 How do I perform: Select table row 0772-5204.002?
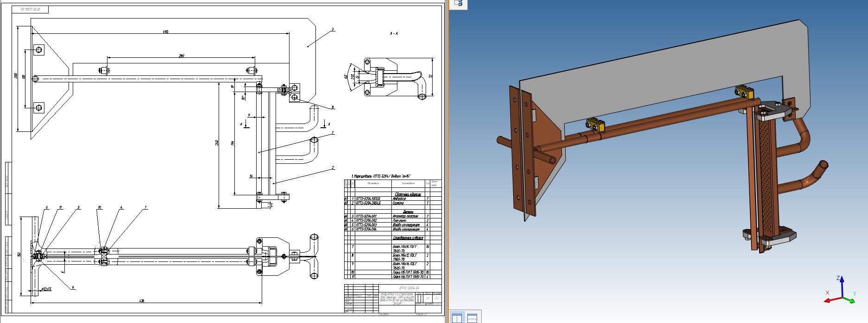pos(393,220)
